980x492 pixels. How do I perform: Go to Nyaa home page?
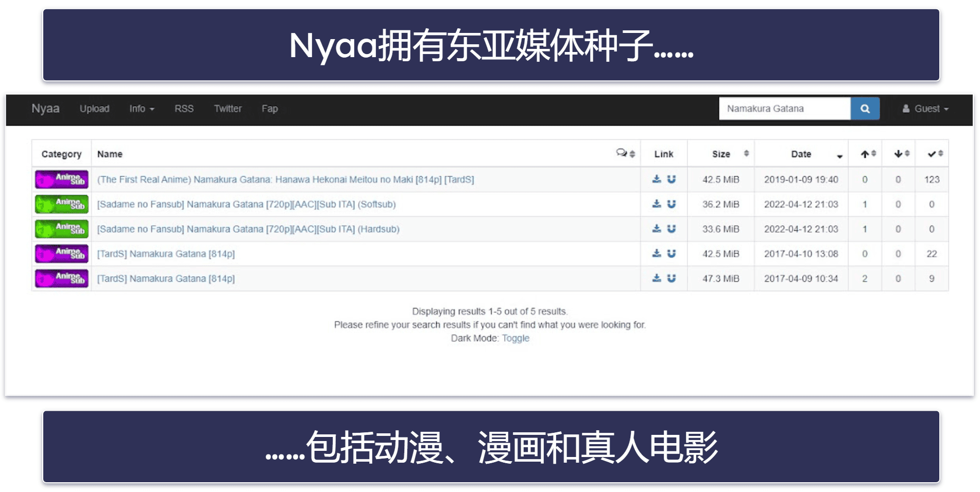tap(45, 109)
